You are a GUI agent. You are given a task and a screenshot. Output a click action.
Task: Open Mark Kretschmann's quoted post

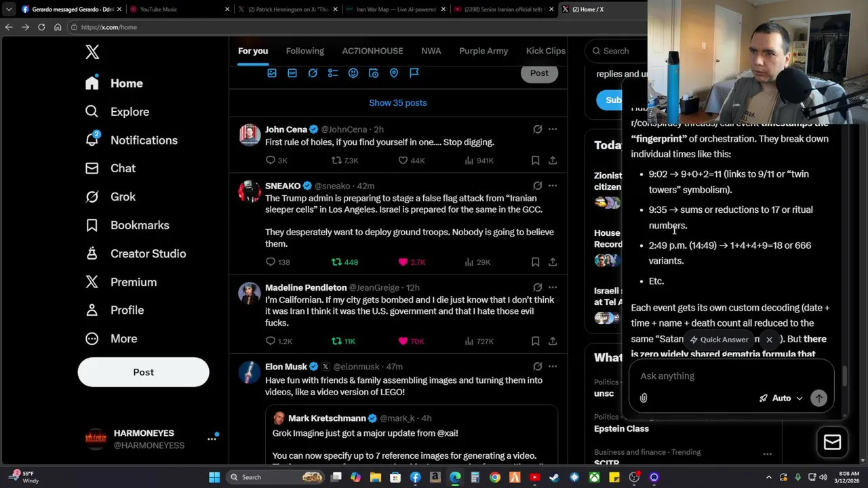(412, 436)
